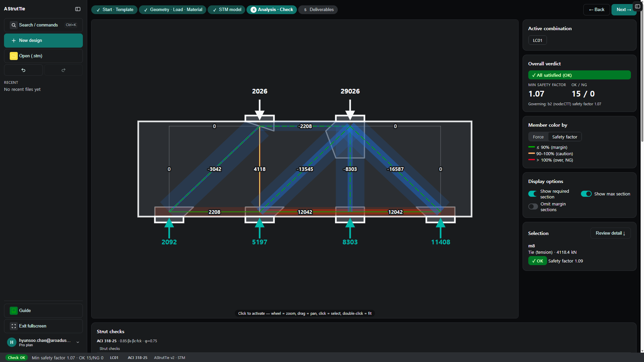Click the 15 / 0 OK/NG count

click(x=583, y=94)
